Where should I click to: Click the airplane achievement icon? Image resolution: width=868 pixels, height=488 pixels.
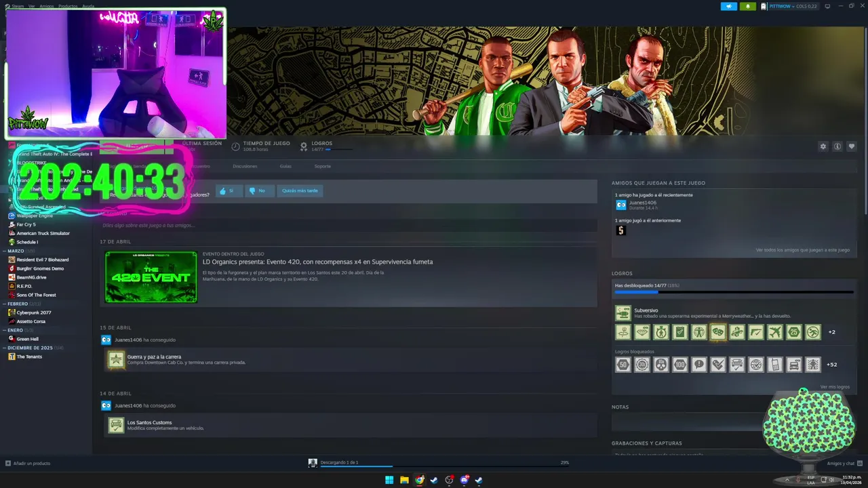click(774, 332)
